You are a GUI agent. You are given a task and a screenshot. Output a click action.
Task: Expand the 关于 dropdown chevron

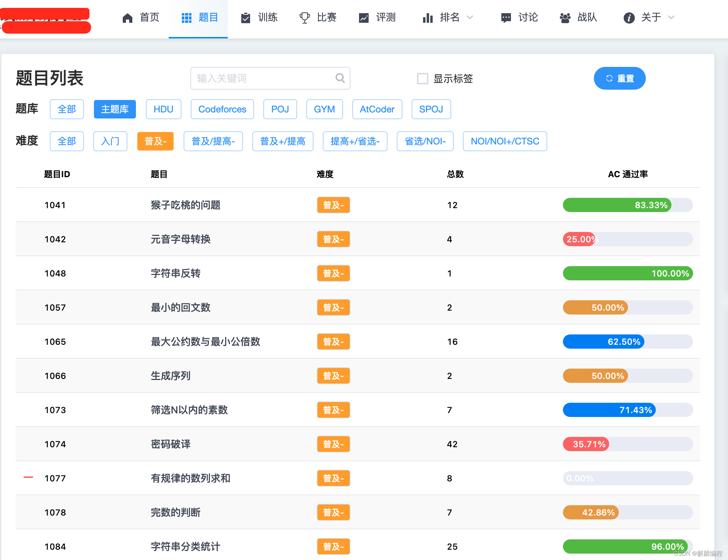pos(672,17)
